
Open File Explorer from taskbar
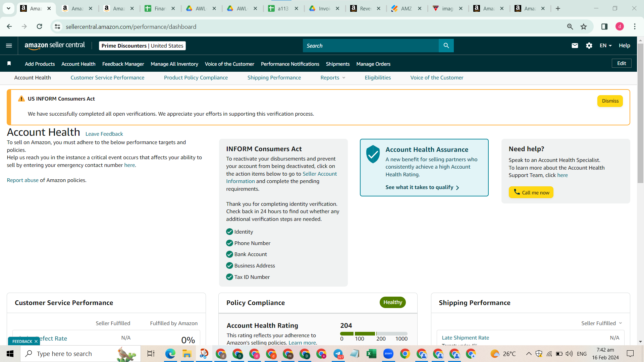[x=187, y=354]
